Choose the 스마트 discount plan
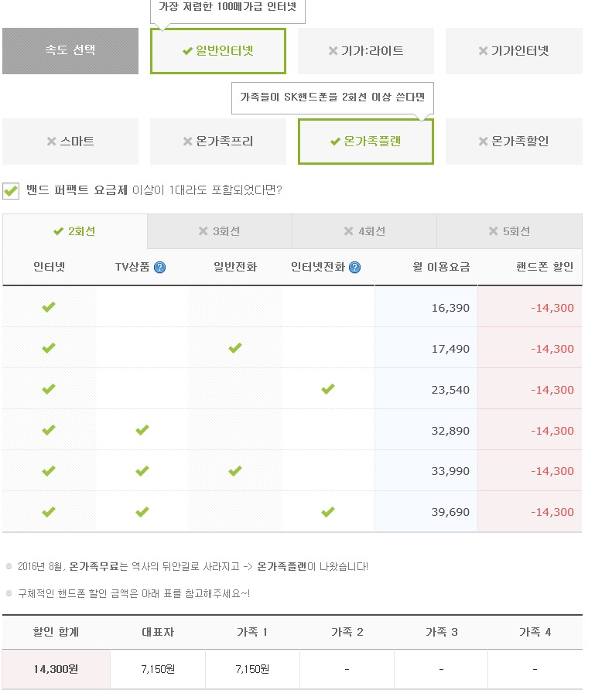The image size is (595, 700). pos(70,142)
